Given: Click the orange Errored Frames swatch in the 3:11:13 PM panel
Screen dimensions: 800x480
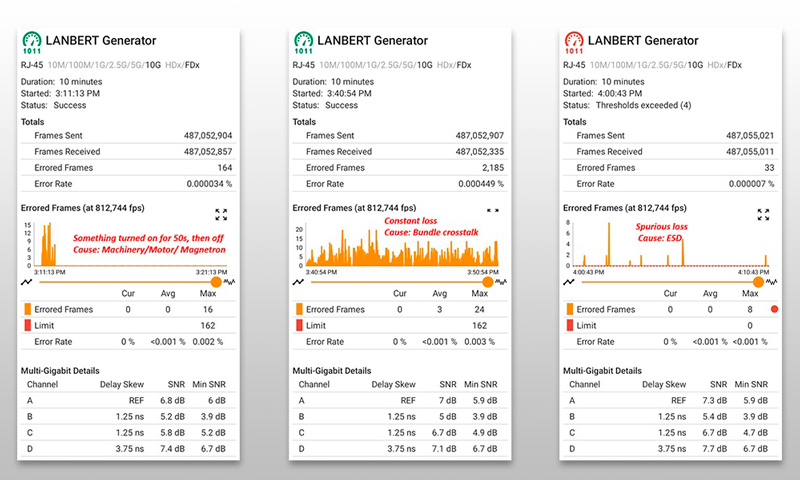Looking at the screenshot, I should click(28, 309).
